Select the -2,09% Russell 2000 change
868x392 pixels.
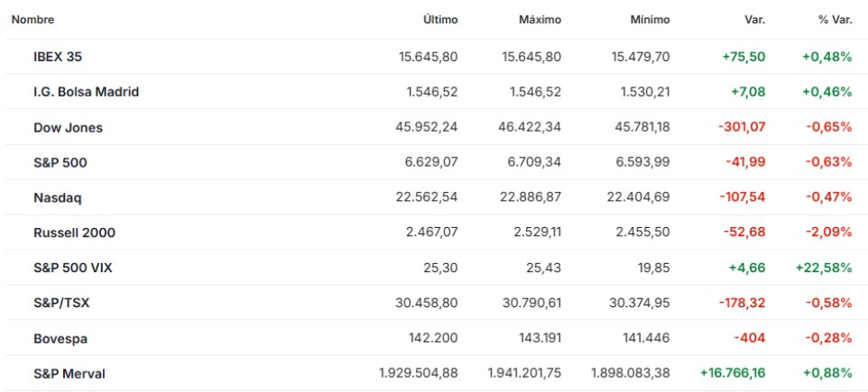pyautogui.click(x=828, y=232)
